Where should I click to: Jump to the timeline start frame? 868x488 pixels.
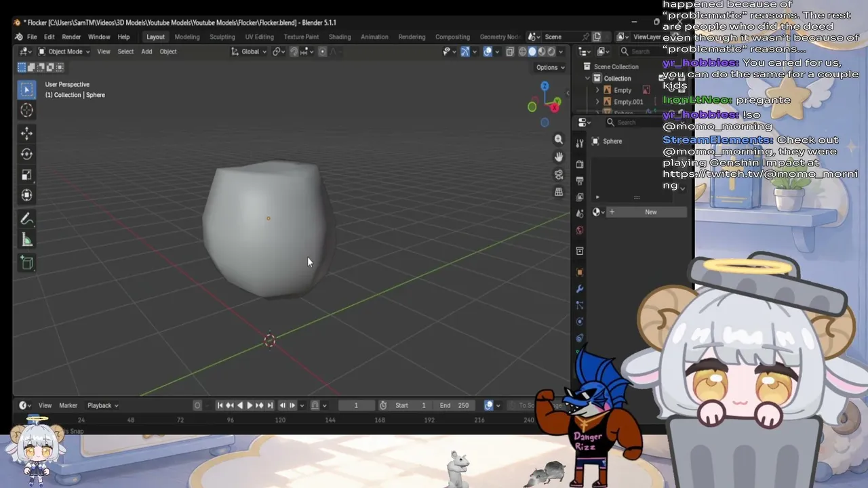click(x=220, y=405)
